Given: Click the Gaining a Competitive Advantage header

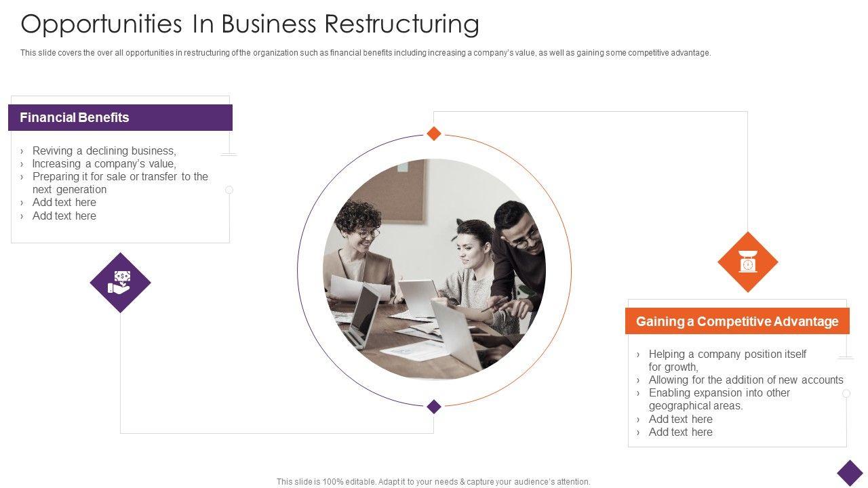Looking at the screenshot, I should [737, 321].
